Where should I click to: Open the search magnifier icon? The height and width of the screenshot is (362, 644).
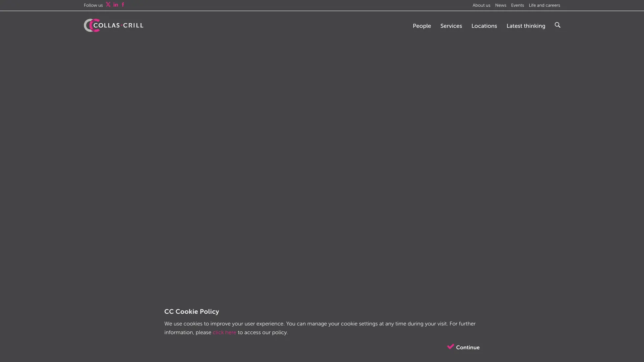click(x=557, y=25)
